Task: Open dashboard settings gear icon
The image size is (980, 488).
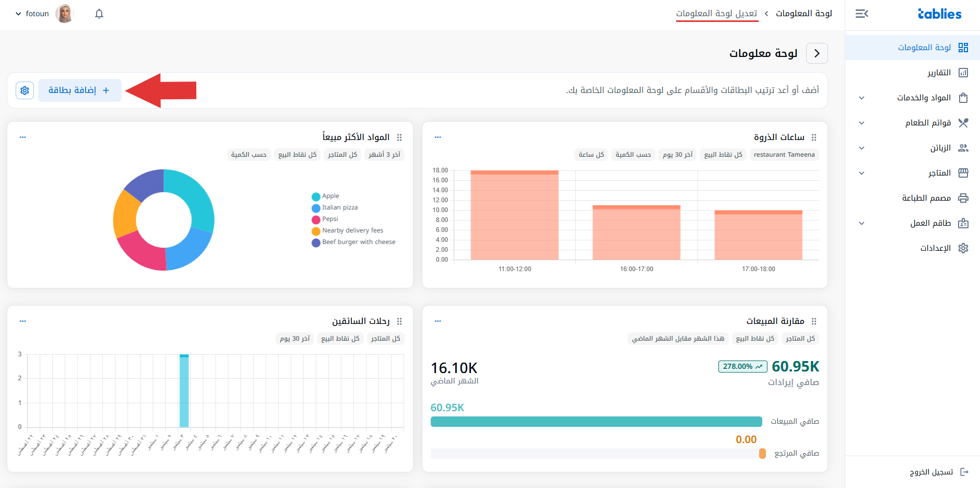Action: (25, 90)
